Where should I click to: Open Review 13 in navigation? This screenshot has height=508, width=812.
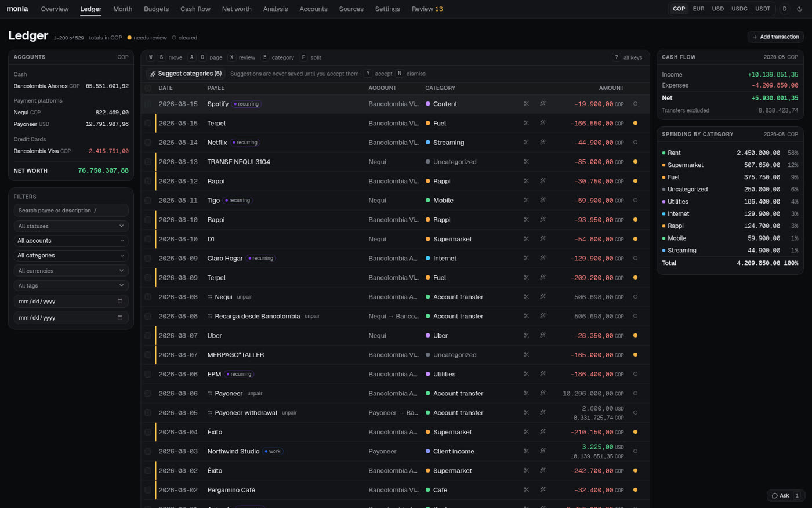427,9
